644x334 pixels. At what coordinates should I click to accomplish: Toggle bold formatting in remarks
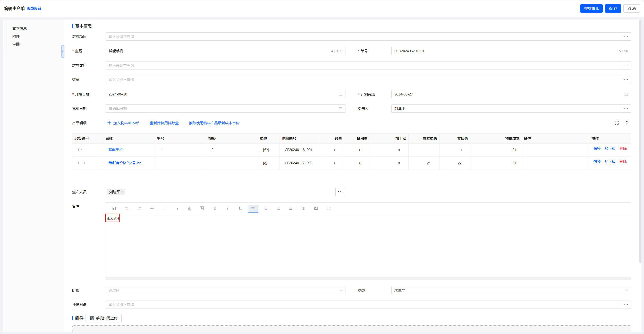215,208
